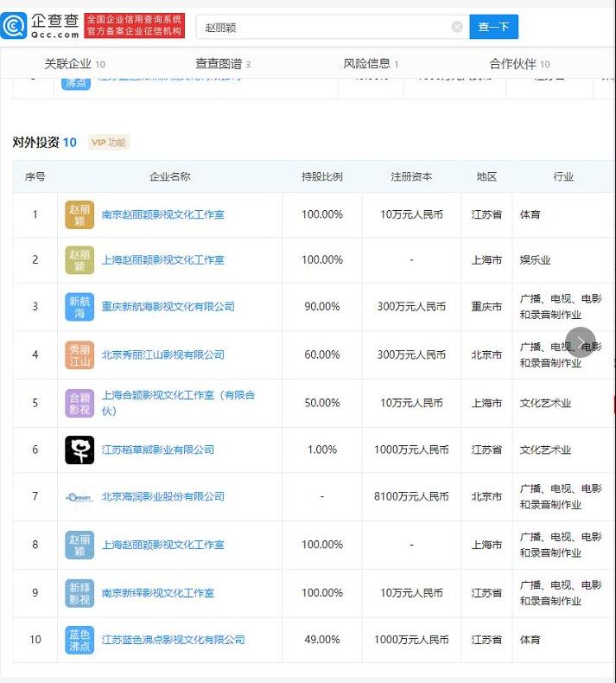This screenshot has width=616, height=683.
Task: Click the 60.00% shareholding cell
Action: tap(322, 355)
